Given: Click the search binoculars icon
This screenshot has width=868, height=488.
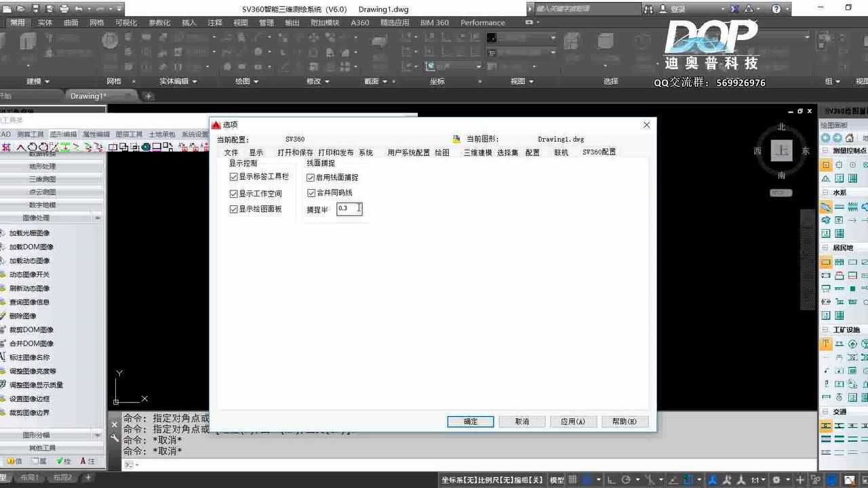Looking at the screenshot, I should point(649,9).
